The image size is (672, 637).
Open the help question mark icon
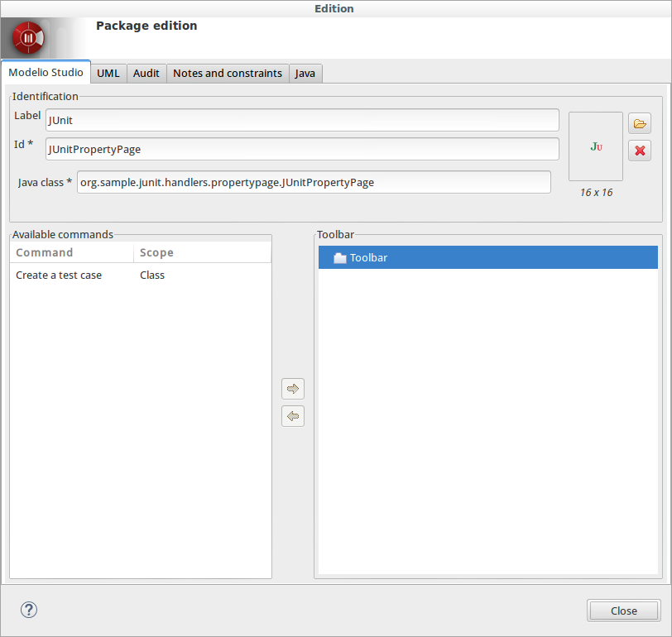(29, 610)
